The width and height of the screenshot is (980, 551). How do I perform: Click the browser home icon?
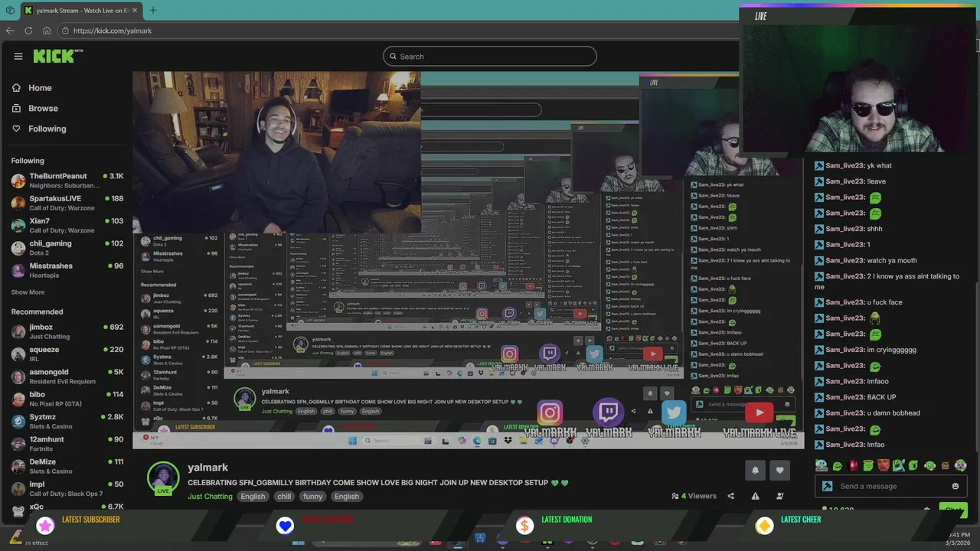47,31
